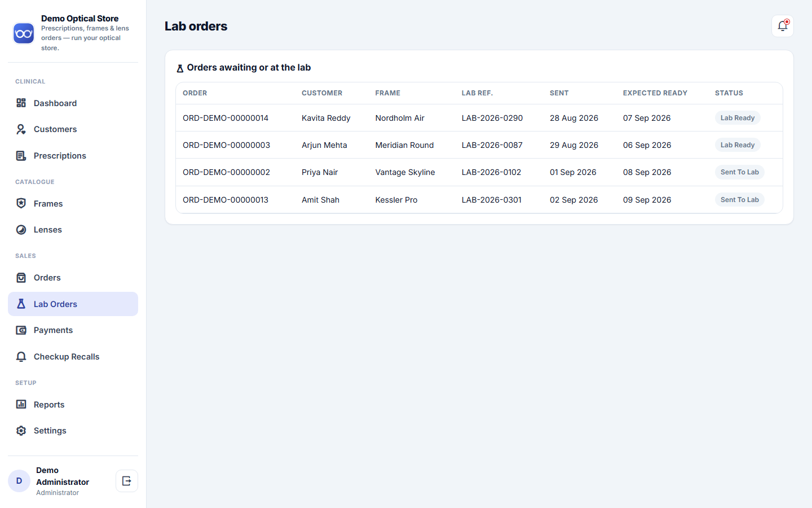Open notifications bell icon

pyautogui.click(x=782, y=26)
